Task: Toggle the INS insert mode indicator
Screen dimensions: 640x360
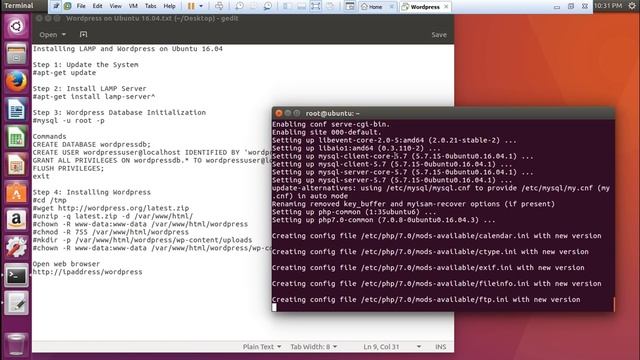Action: pyautogui.click(x=440, y=347)
